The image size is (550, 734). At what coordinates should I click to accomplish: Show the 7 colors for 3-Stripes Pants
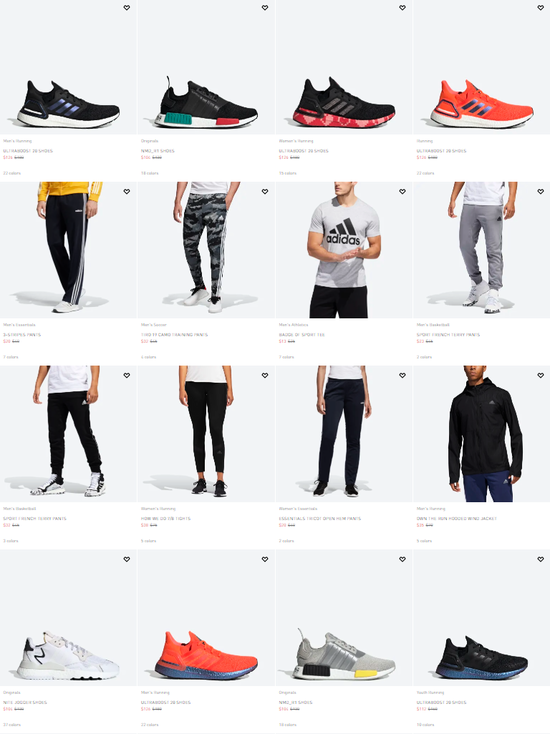(x=11, y=357)
